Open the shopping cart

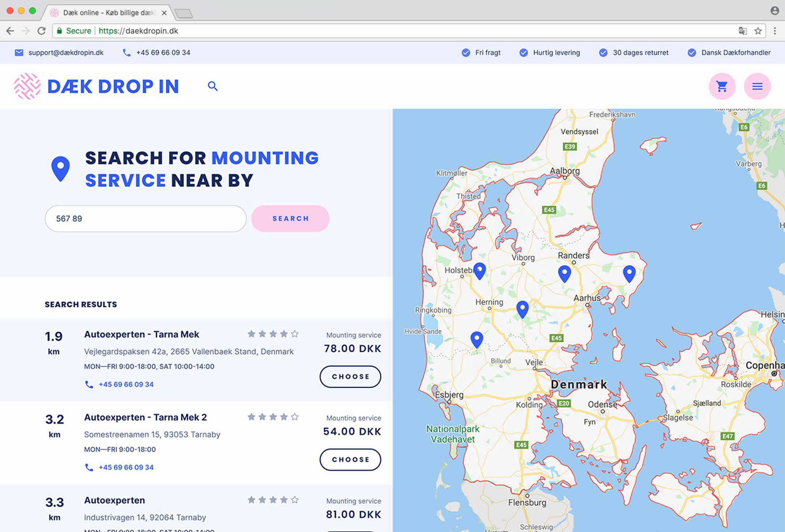[722, 86]
